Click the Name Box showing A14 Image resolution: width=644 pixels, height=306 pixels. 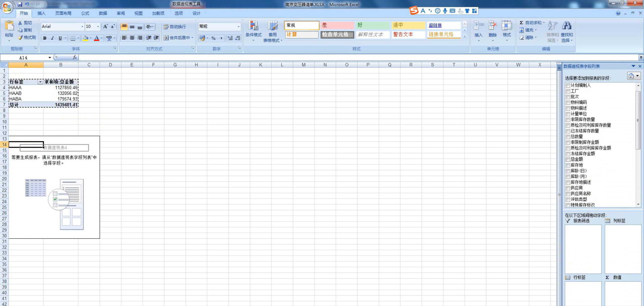click(x=24, y=58)
